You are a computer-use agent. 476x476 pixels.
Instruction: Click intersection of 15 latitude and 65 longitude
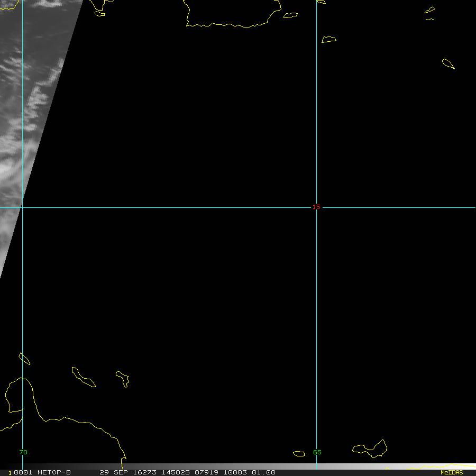pyautogui.click(x=316, y=207)
